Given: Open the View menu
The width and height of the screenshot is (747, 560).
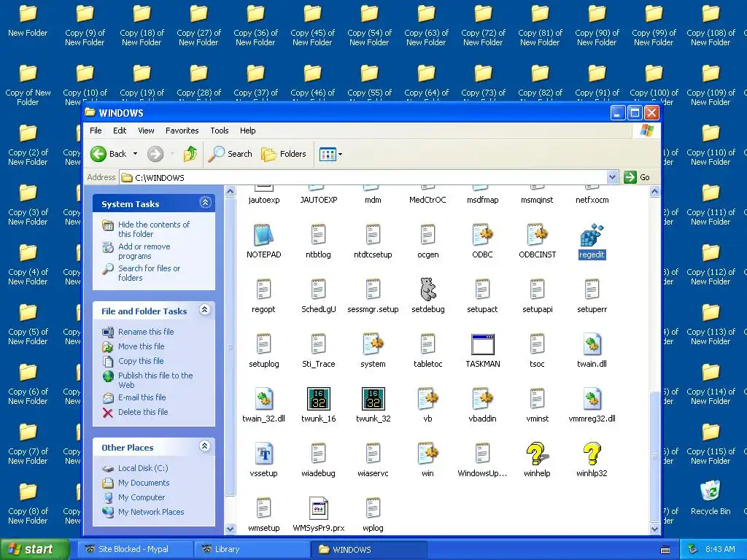Looking at the screenshot, I should [x=146, y=131].
